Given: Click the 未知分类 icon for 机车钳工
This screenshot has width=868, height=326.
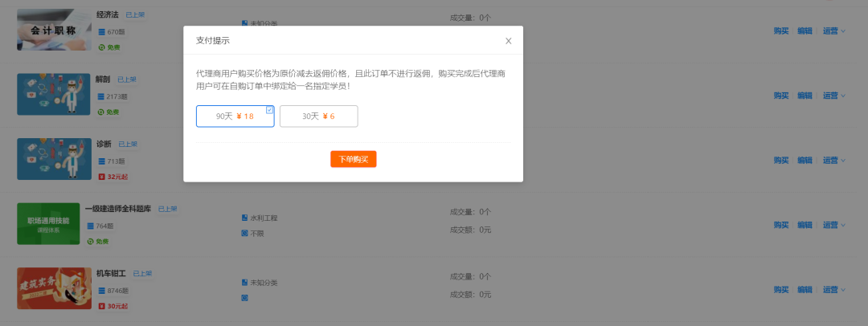Looking at the screenshot, I should tap(244, 283).
